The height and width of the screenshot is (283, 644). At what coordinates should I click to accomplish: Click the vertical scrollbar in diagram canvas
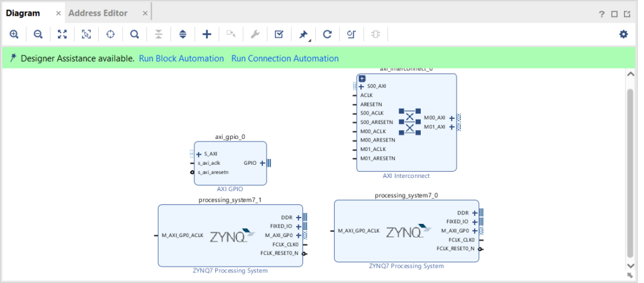coord(630,170)
